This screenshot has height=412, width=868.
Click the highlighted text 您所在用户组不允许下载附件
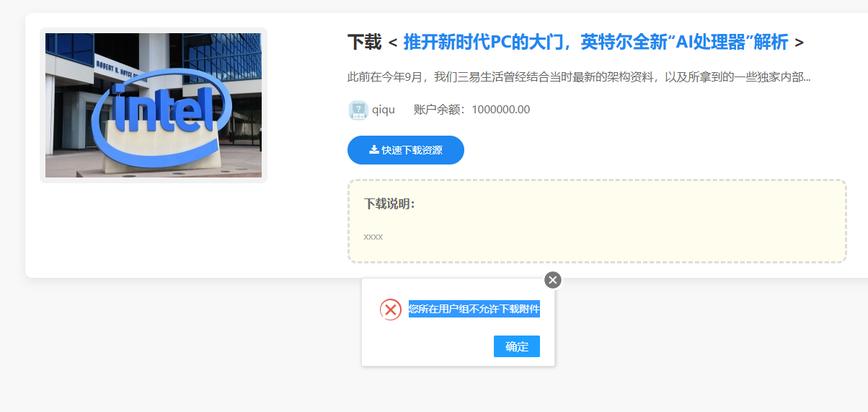point(474,309)
